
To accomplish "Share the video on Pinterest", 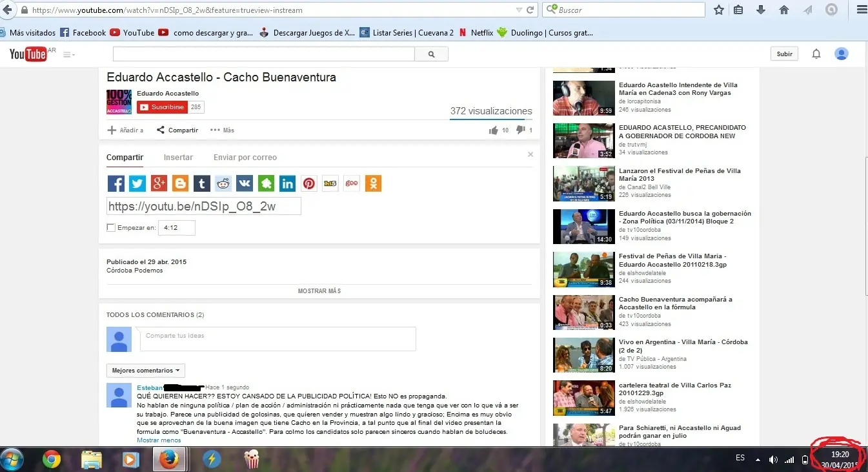I will [309, 183].
